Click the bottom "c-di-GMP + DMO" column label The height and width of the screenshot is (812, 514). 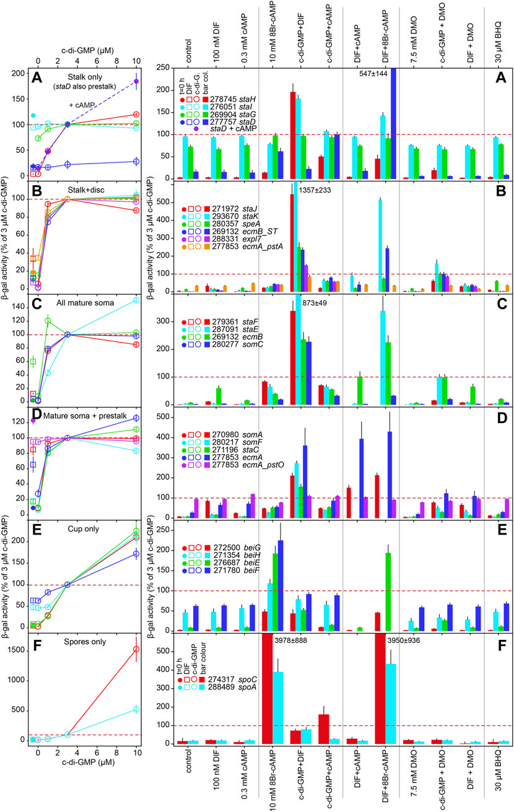pyautogui.click(x=444, y=780)
